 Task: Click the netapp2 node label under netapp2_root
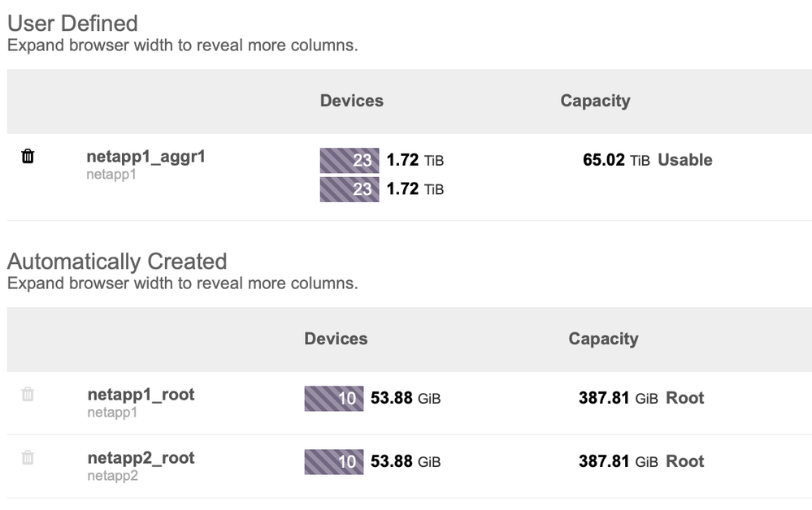coord(112,476)
